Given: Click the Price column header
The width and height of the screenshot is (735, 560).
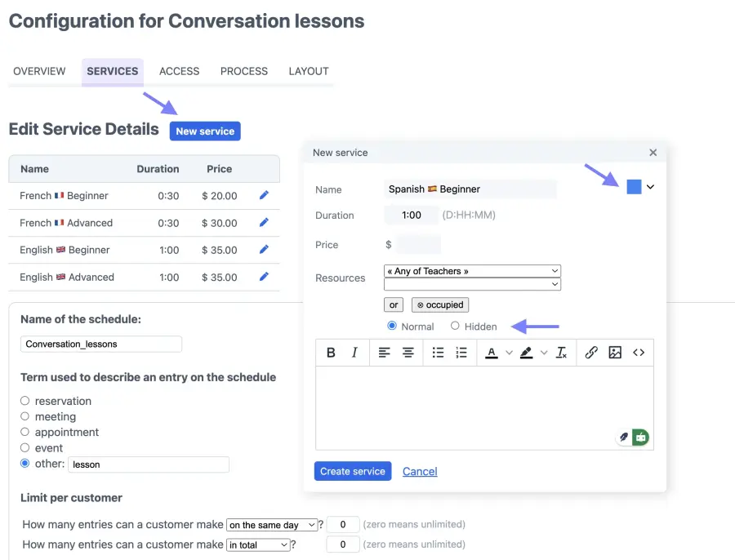Looking at the screenshot, I should coord(220,169).
